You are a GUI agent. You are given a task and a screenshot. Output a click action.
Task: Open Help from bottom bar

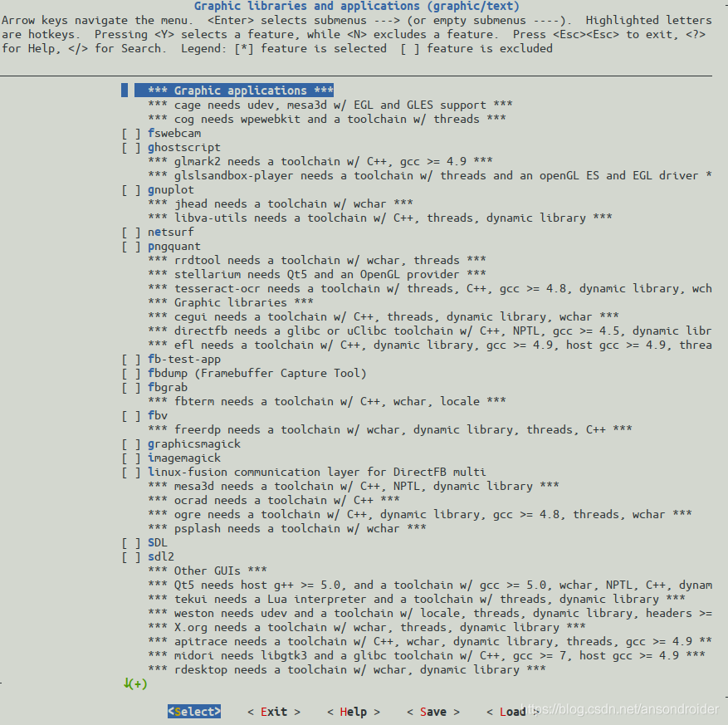point(354,712)
